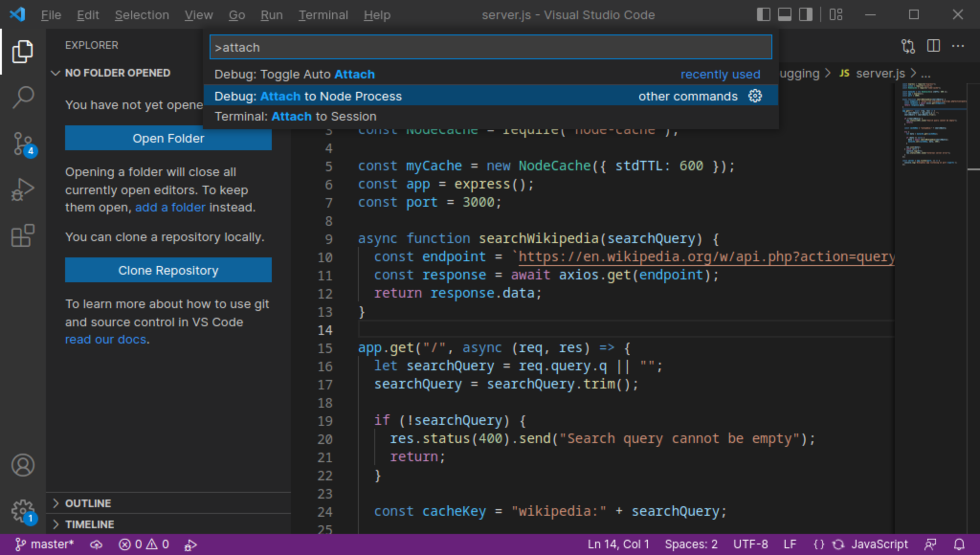
Task: Split the editor using the split icon
Action: click(934, 46)
